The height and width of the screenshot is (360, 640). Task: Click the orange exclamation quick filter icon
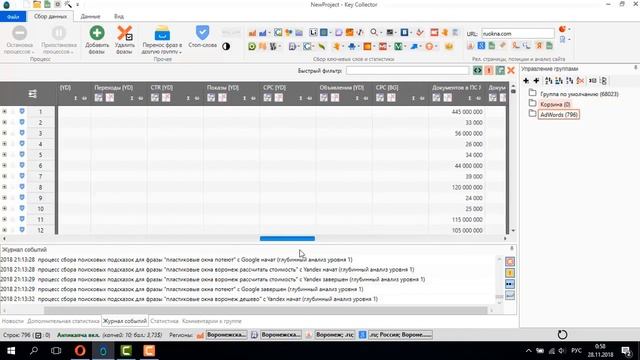489,71
